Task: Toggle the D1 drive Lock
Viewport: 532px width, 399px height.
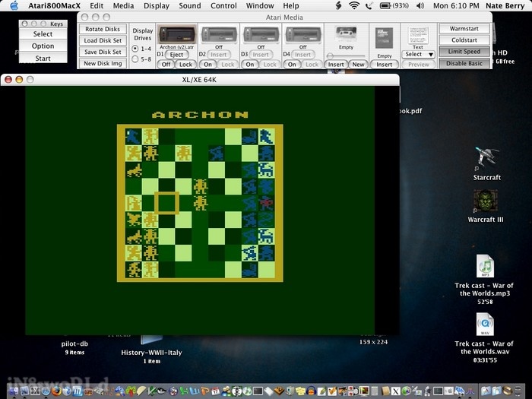Action: point(185,65)
